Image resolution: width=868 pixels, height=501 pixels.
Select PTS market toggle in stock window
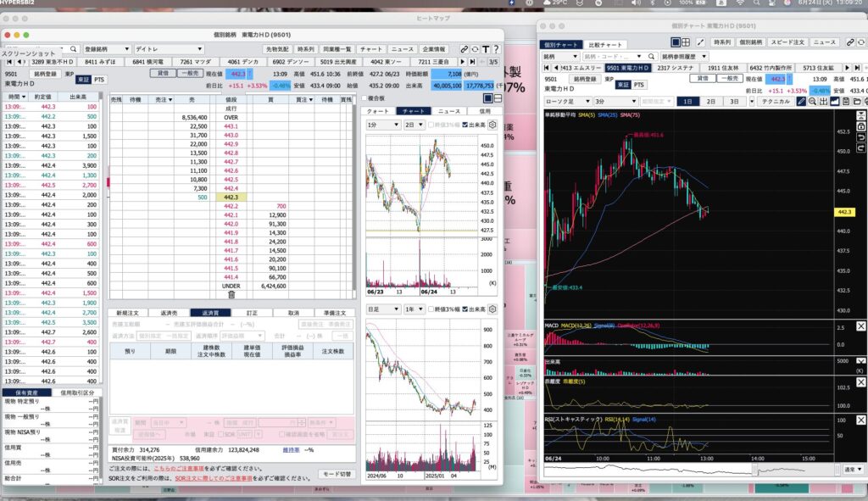99,80
